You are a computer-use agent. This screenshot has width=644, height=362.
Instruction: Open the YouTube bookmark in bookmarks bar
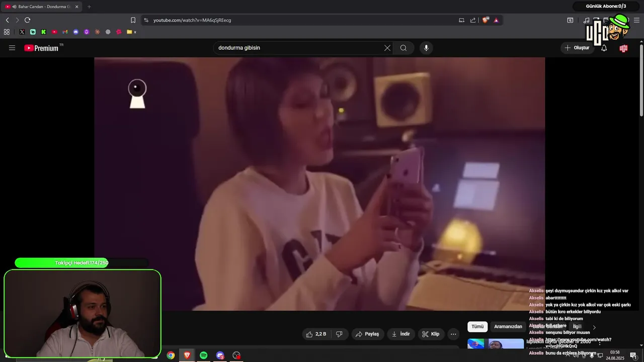54,32
